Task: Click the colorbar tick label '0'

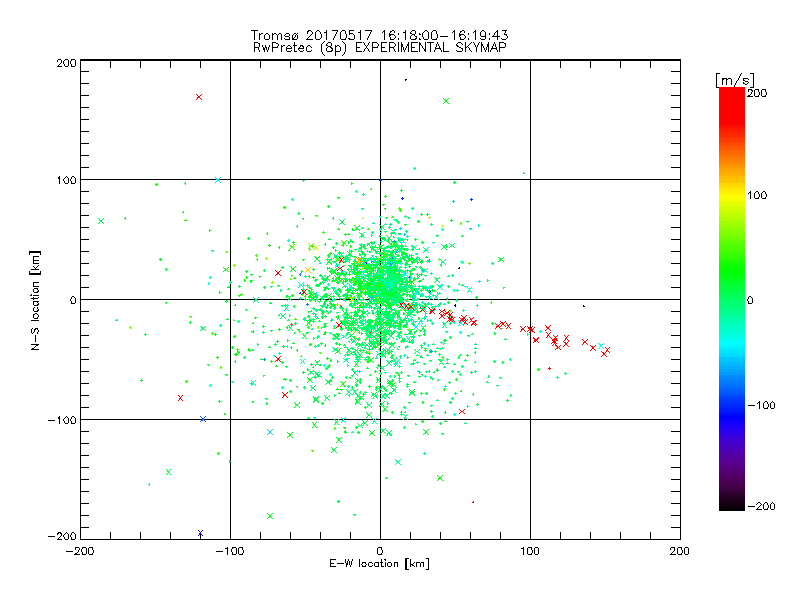Action: 750,300
